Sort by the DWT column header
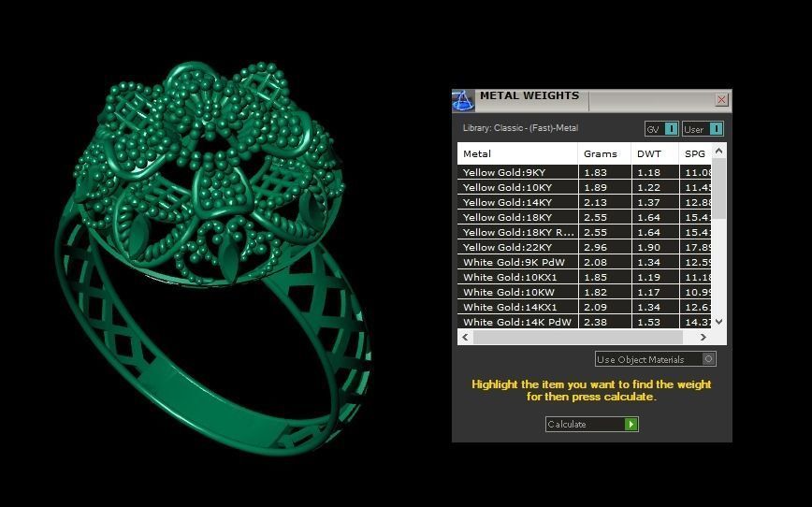Viewport: 812px width, 507px height. tap(655, 153)
